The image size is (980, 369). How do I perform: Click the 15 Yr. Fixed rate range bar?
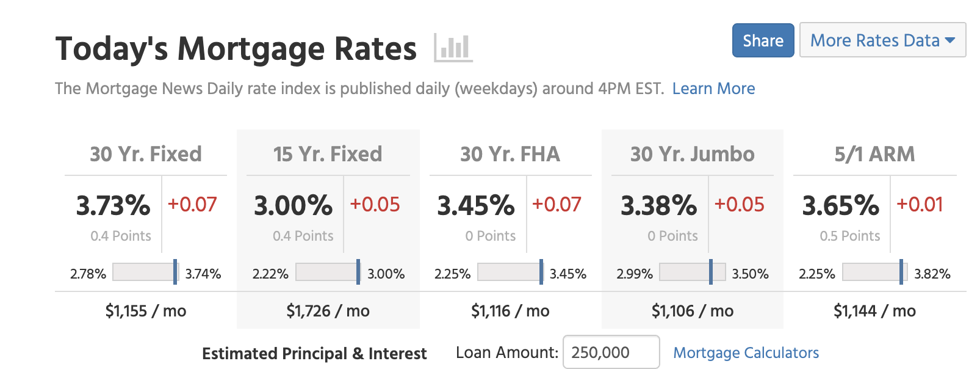click(x=328, y=272)
